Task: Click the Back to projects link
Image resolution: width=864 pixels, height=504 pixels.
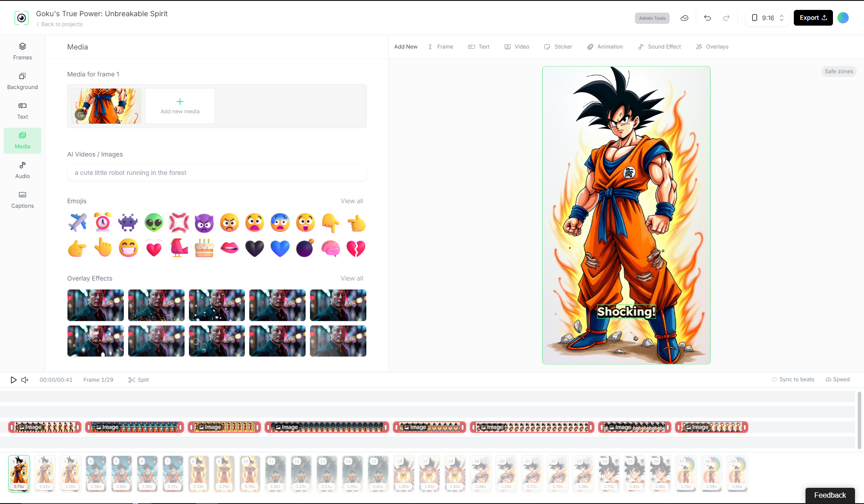Action: click(59, 24)
